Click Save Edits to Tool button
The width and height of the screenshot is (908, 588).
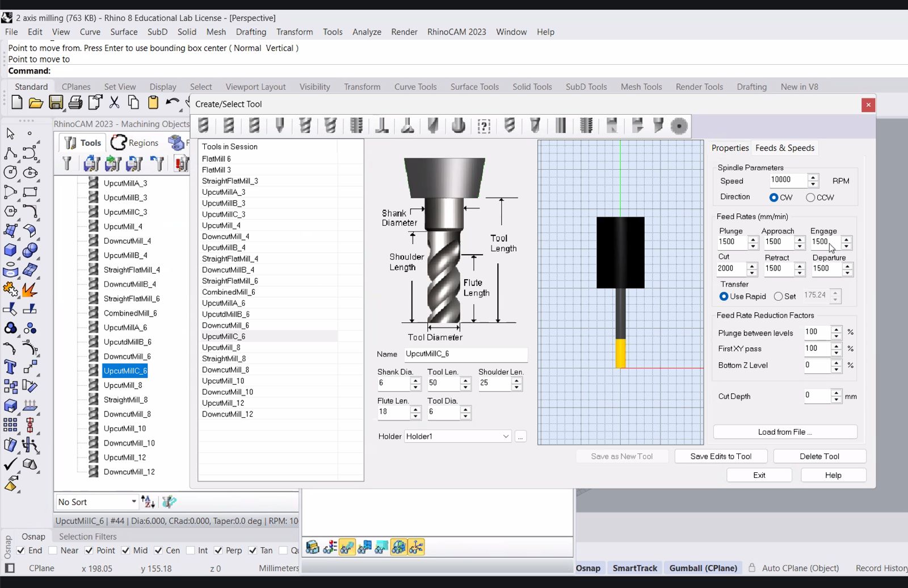click(x=721, y=456)
